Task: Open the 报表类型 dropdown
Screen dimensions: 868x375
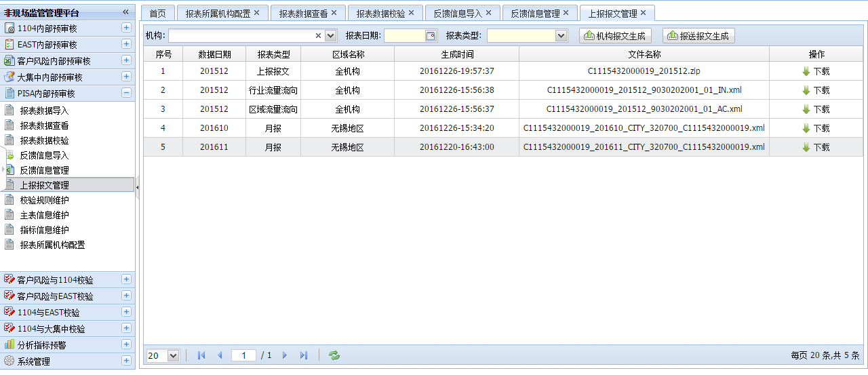Action: [x=561, y=36]
